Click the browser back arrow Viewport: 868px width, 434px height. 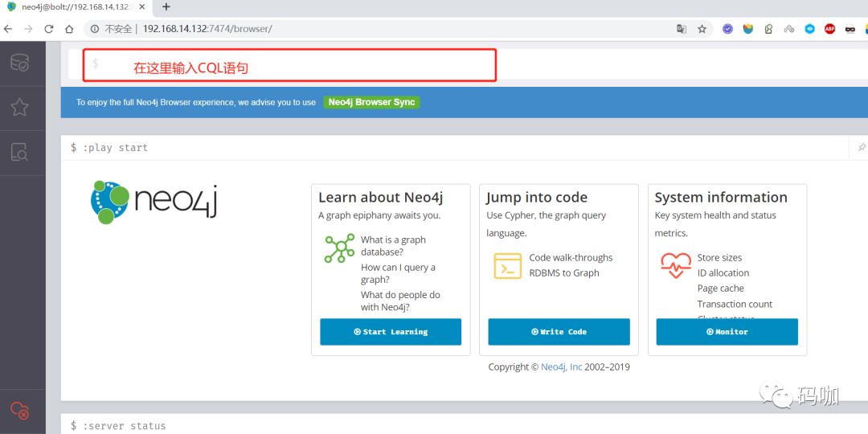click(8, 29)
